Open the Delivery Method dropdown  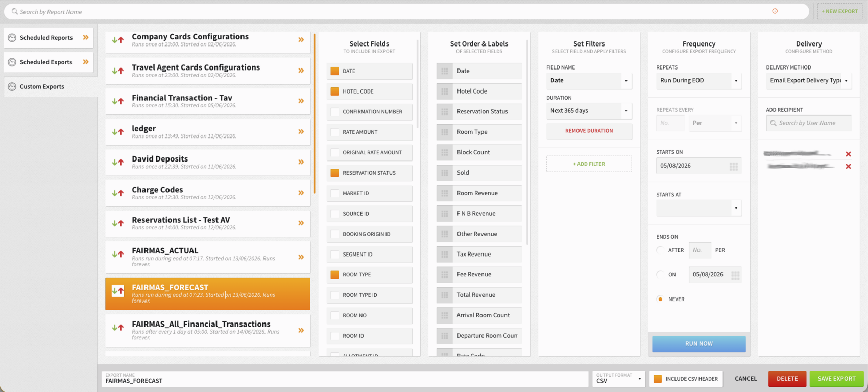point(809,81)
